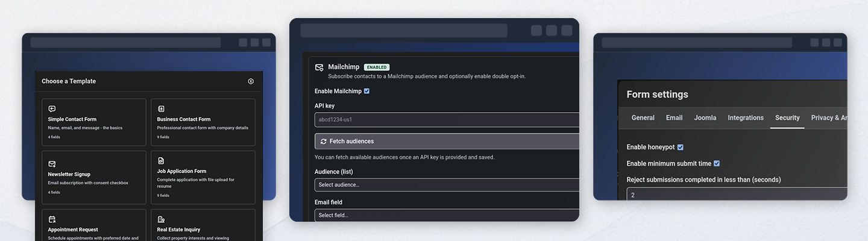This screenshot has width=868, height=241.
Task: Click the Form settings title
Action: pyautogui.click(x=657, y=95)
